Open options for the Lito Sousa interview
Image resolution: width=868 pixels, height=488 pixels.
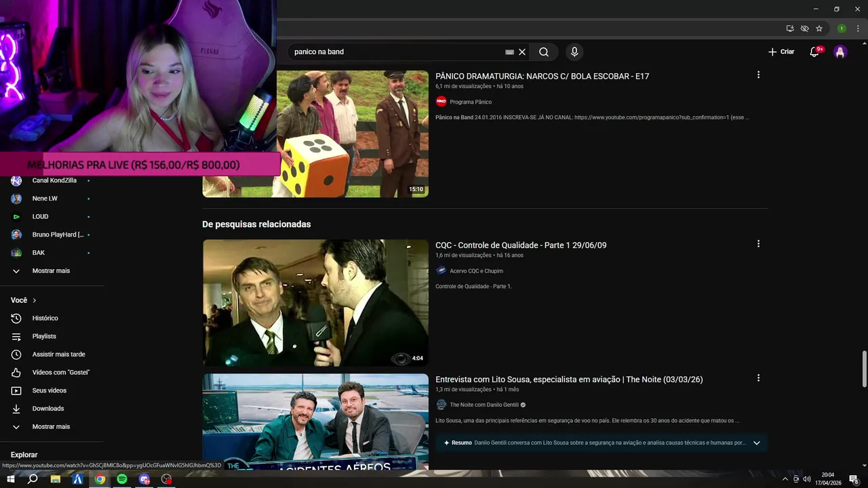(758, 378)
